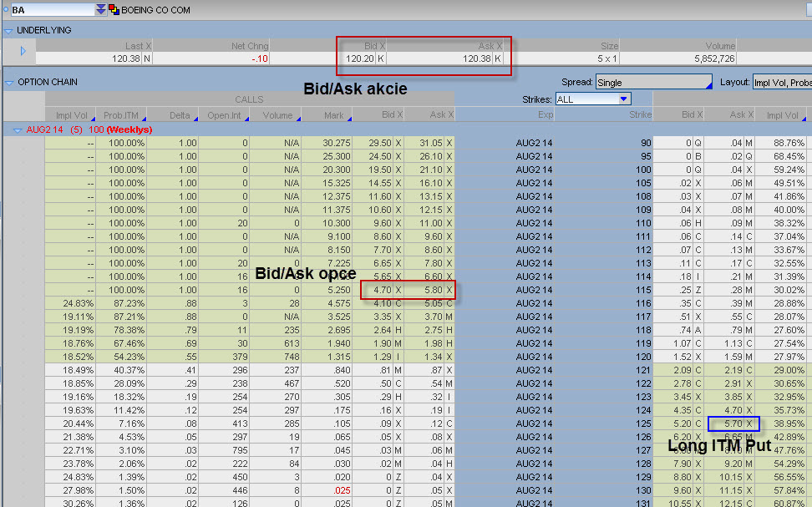
Task: Click the small circle link icon before BA
Action: tap(6, 10)
